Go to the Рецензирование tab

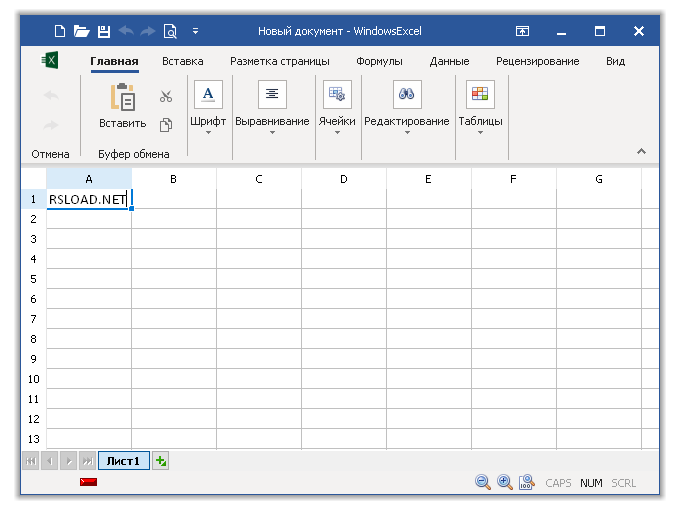point(537,61)
